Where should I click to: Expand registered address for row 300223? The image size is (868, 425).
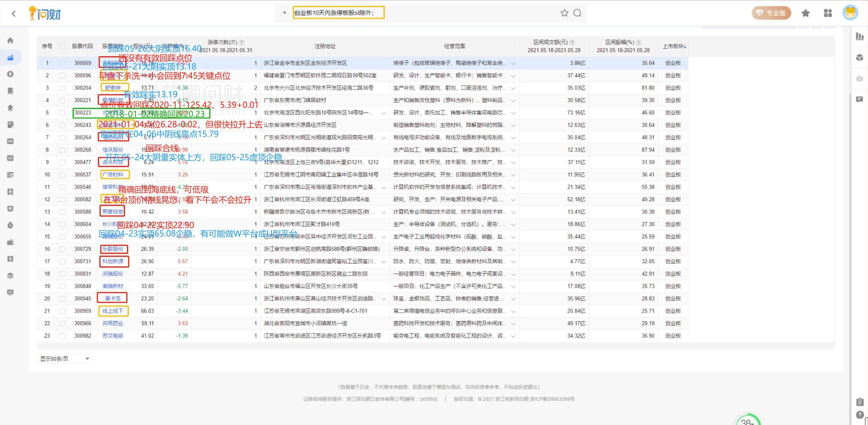coord(384,113)
